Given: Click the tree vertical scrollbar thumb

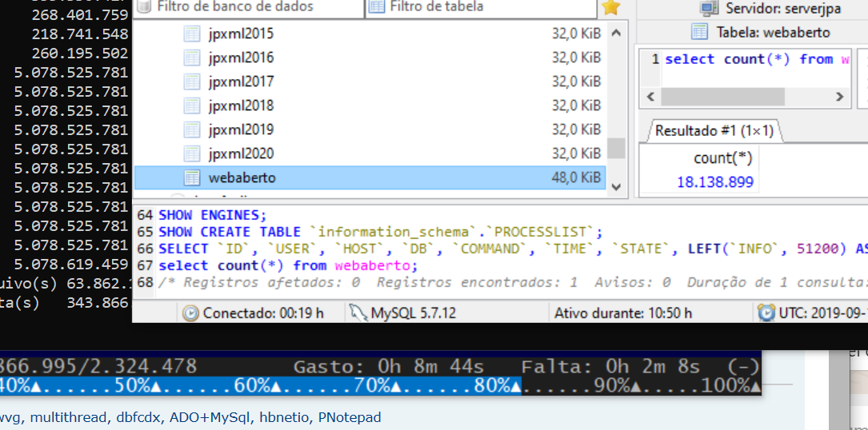Looking at the screenshot, I should click(616, 149).
